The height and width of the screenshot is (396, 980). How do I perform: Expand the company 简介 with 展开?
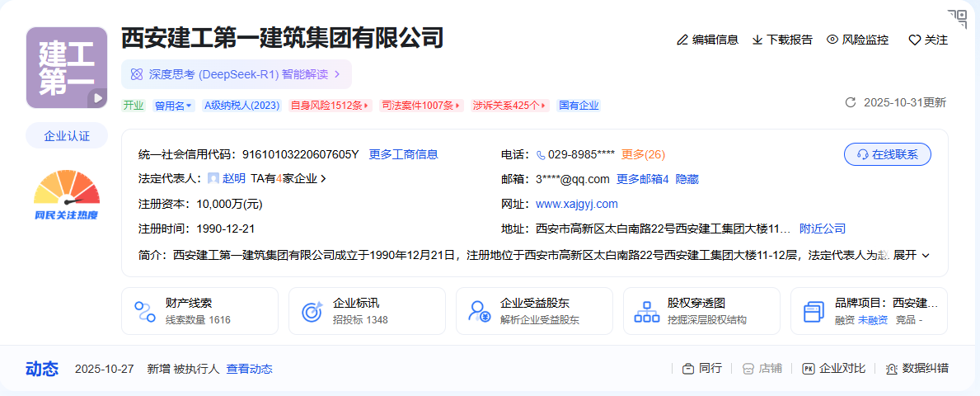[912, 255]
